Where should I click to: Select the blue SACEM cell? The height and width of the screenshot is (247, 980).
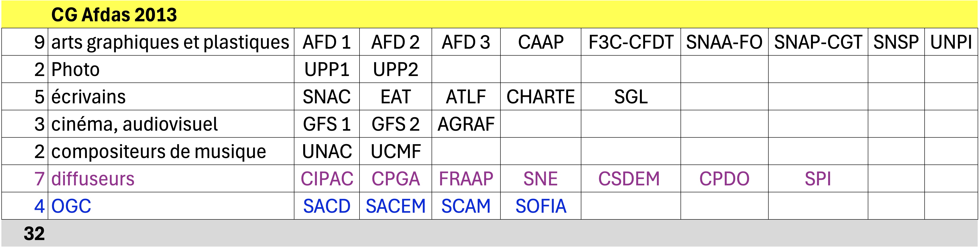point(395,206)
